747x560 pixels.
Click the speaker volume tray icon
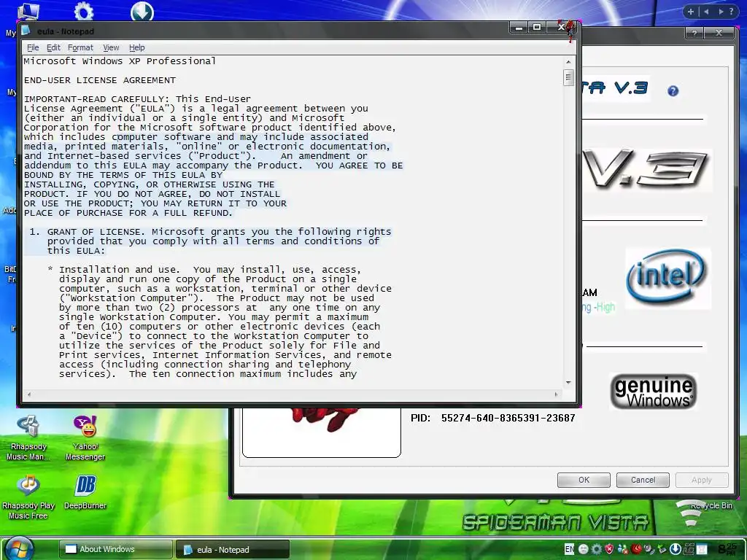tap(649, 549)
